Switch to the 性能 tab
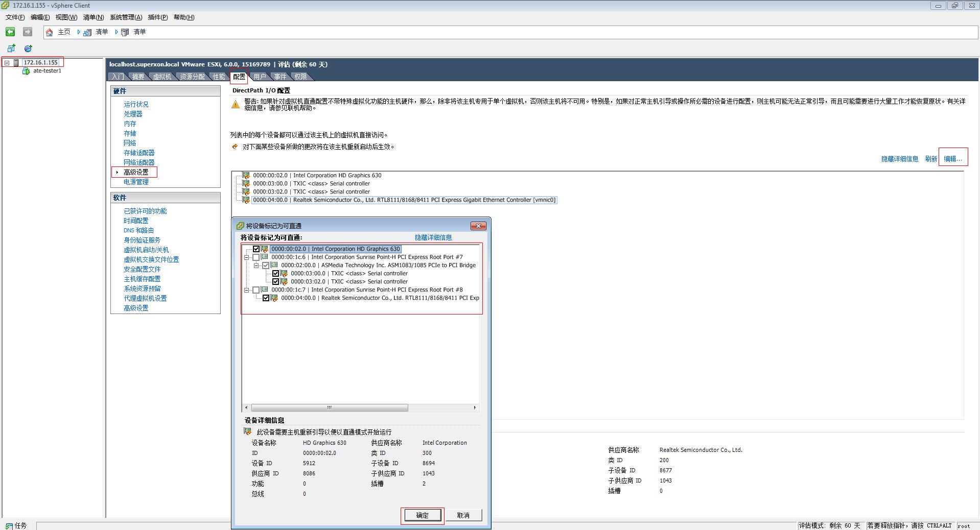Screen dimensions: 980x530 pos(219,77)
